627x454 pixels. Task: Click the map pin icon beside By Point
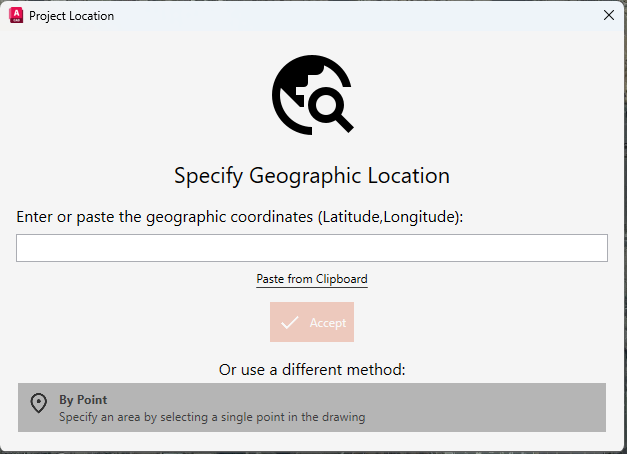[39, 403]
